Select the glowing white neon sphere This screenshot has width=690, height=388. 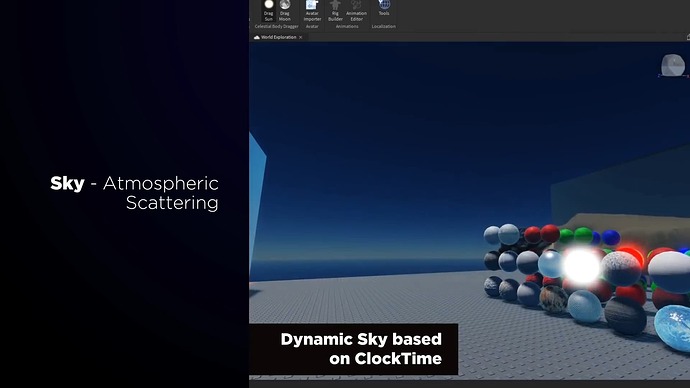tap(581, 266)
